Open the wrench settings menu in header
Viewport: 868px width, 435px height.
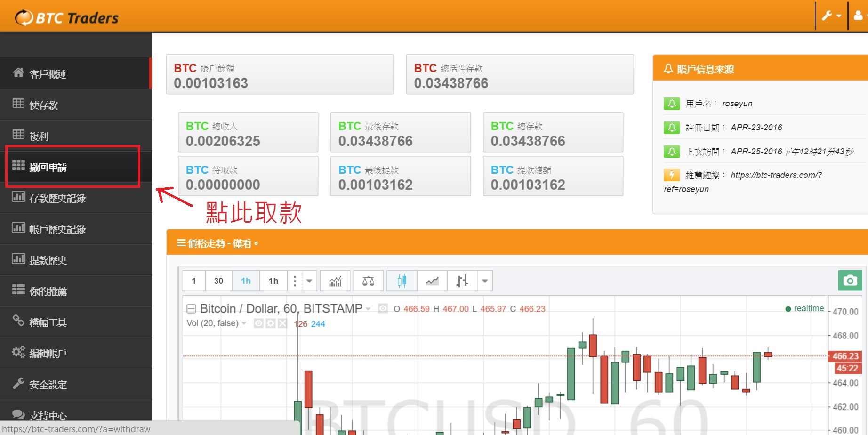(x=831, y=16)
